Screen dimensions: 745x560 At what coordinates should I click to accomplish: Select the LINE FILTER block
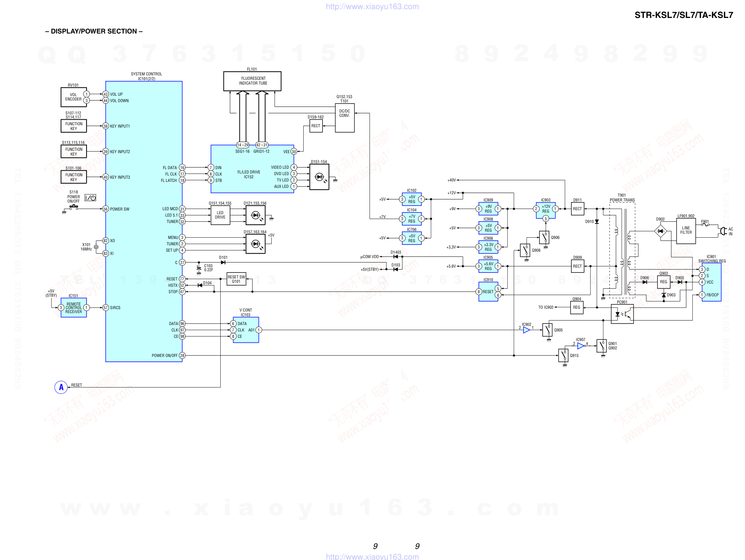coord(686,231)
